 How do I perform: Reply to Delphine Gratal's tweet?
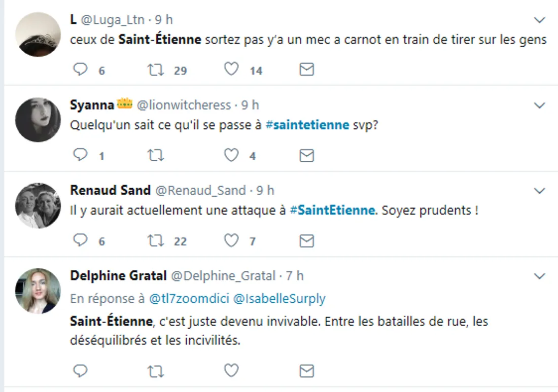81,371
